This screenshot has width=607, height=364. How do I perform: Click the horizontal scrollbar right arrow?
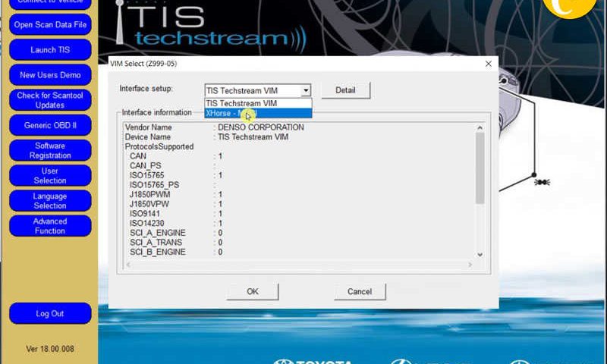pos(470,265)
